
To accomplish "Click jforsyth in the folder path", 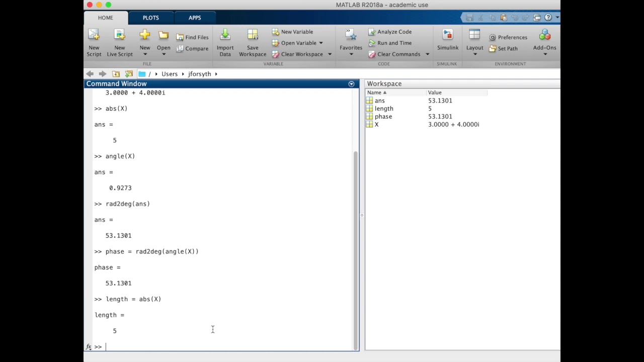I will (200, 74).
